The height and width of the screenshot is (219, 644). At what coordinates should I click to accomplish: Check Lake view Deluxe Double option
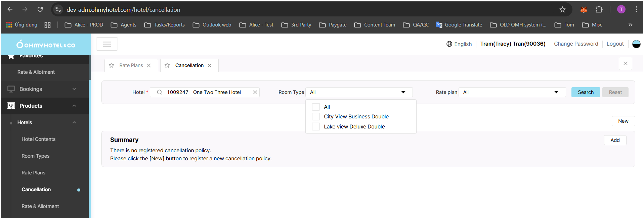[316, 127]
